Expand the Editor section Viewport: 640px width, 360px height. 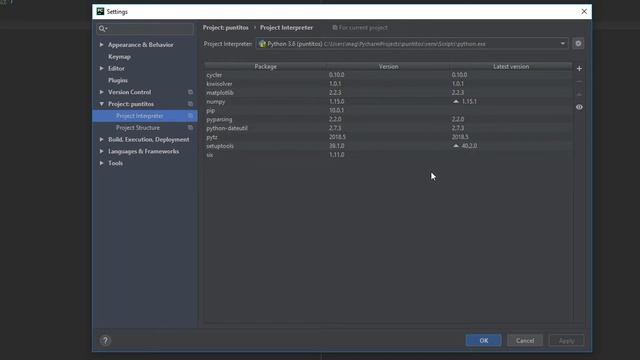[x=101, y=68]
